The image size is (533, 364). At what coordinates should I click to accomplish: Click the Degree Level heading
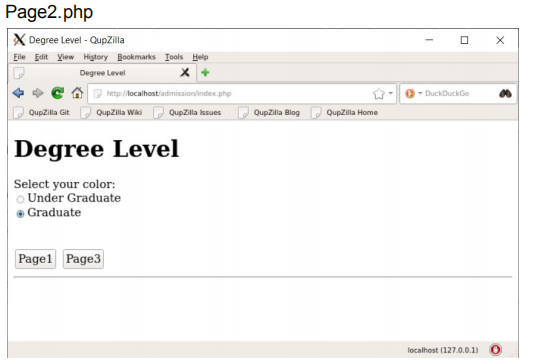[x=97, y=149]
